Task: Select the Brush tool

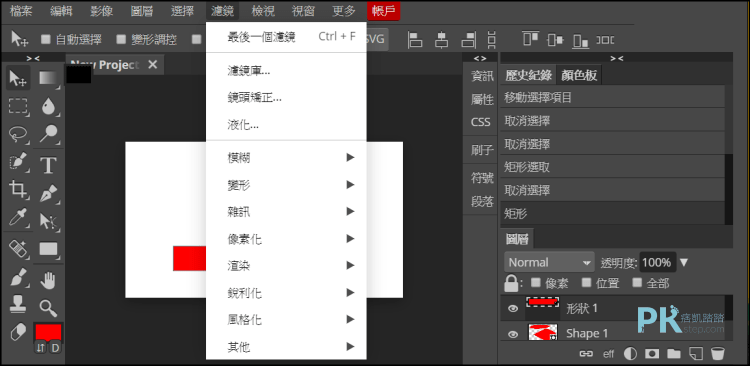Action: pos(18,277)
